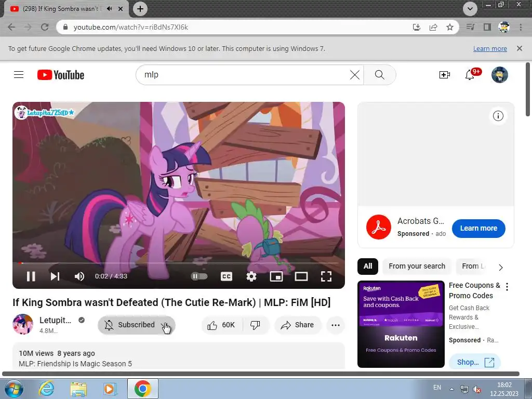This screenshot has height=399, width=532.
Task: Open the Letupit... channel name link
Action: click(55, 320)
